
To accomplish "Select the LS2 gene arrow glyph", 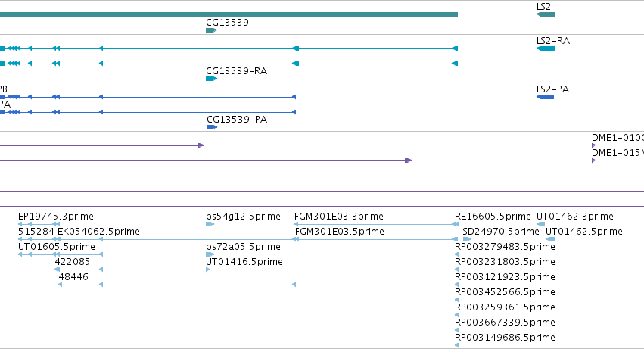I will click(546, 14).
